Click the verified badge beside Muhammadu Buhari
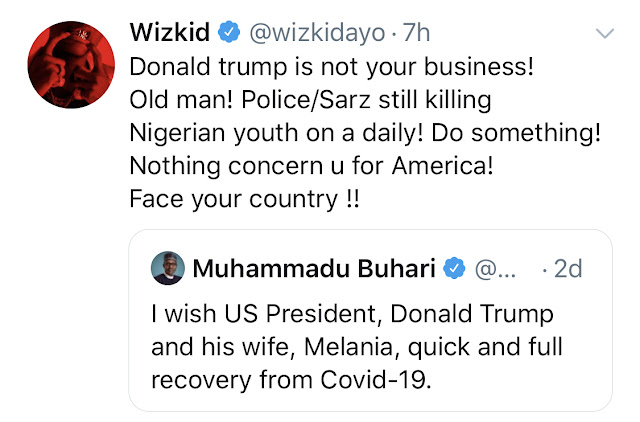This screenshot has height=422, width=640. pos(455,268)
